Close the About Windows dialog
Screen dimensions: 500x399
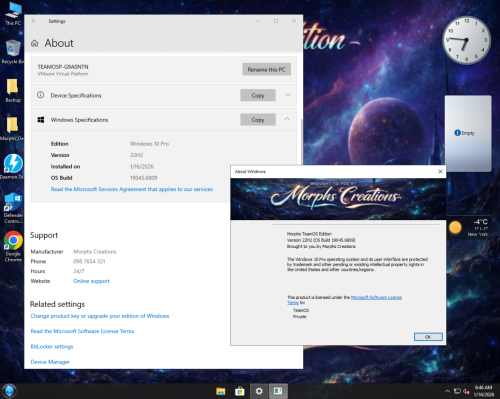click(440, 171)
